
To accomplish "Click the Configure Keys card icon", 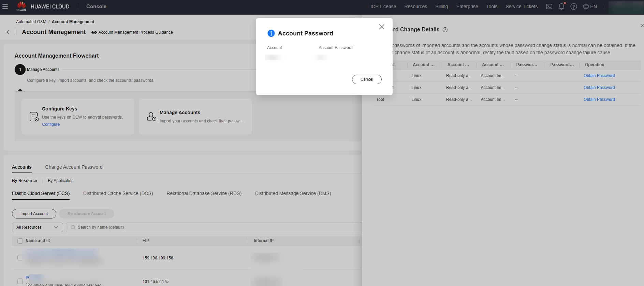I will click(x=34, y=117).
